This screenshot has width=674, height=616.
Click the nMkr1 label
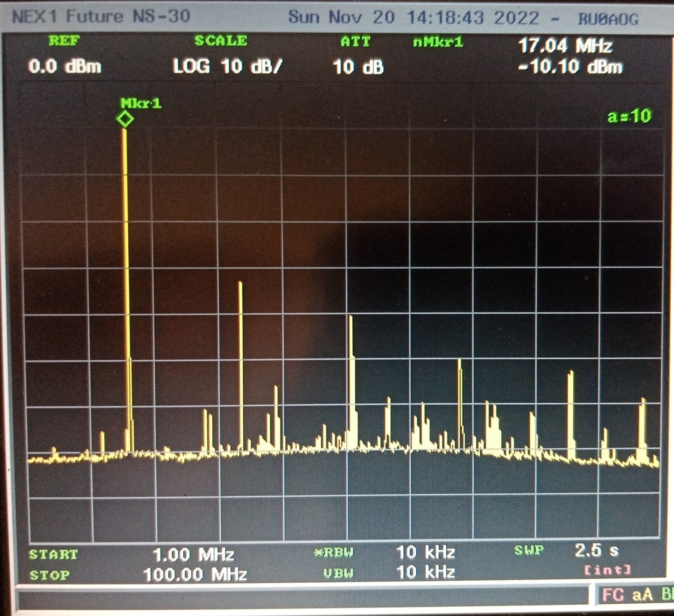click(438, 42)
